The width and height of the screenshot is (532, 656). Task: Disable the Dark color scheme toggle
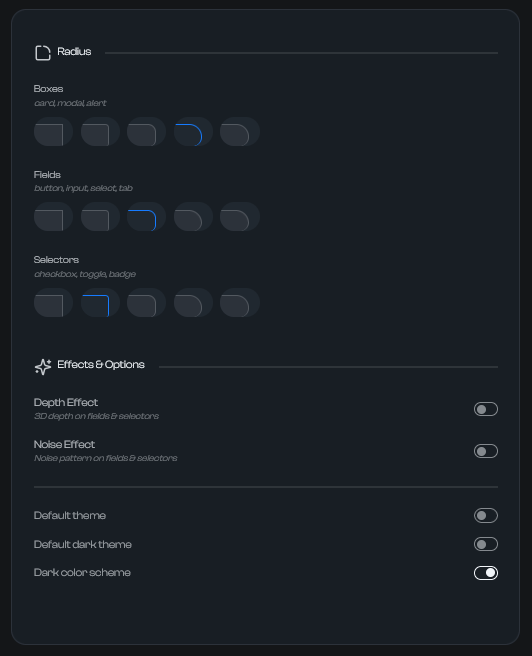click(x=486, y=573)
